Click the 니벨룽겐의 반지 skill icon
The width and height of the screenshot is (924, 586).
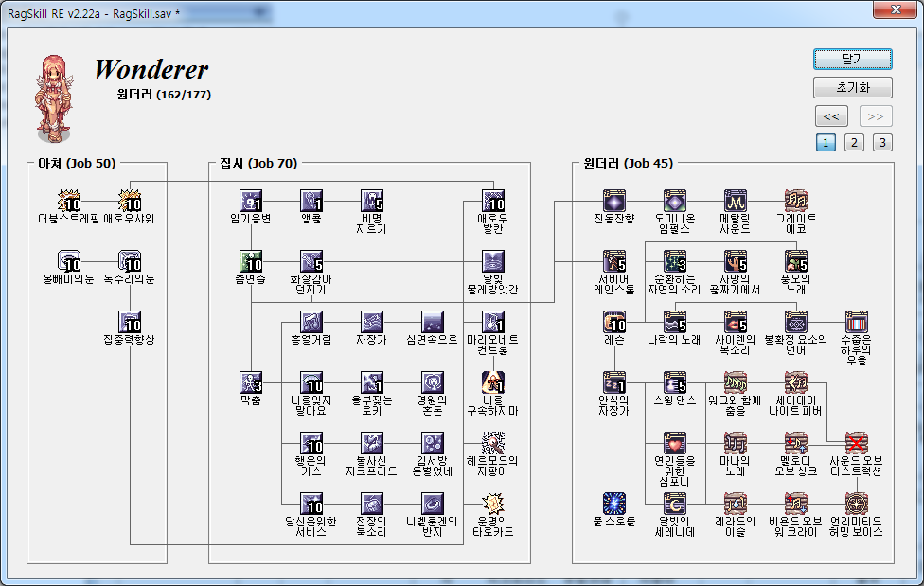[433, 504]
